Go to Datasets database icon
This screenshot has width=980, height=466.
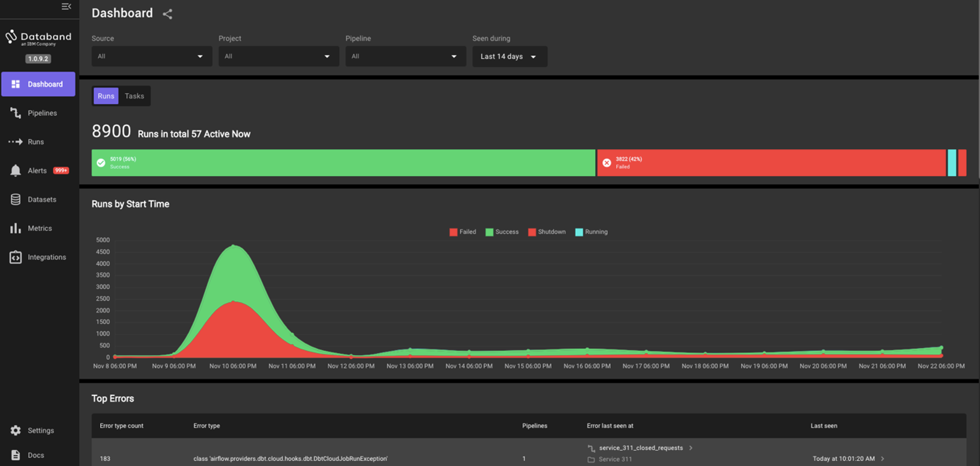point(15,199)
